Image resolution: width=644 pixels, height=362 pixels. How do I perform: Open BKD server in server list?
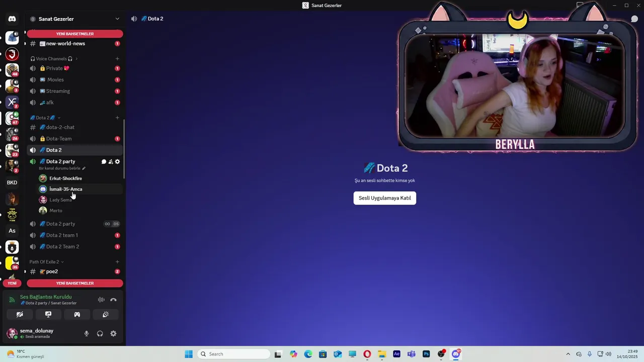coord(12,183)
